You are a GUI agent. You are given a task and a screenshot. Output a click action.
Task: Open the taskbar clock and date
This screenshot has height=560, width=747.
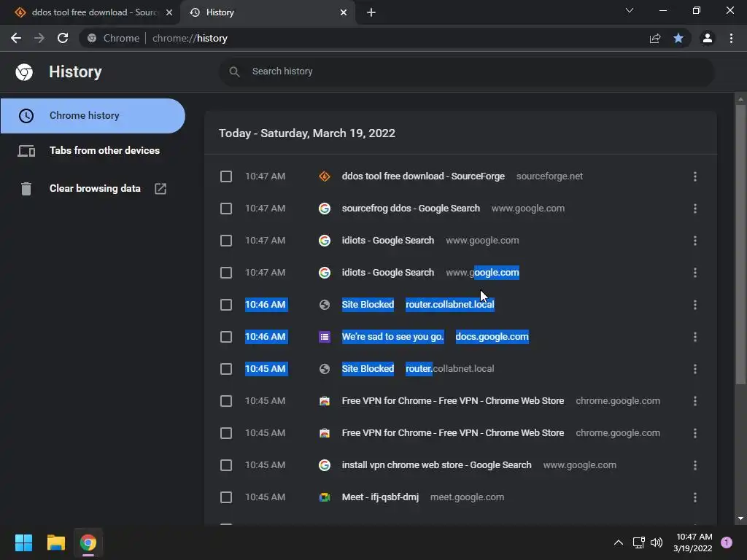693,542
